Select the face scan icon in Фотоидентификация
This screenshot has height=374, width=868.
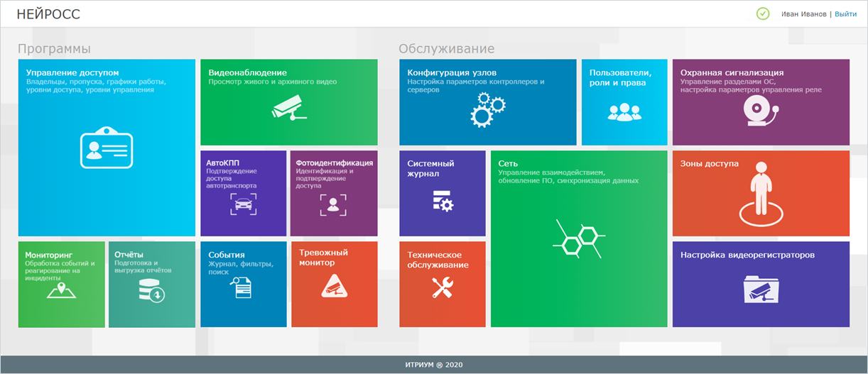(333, 204)
